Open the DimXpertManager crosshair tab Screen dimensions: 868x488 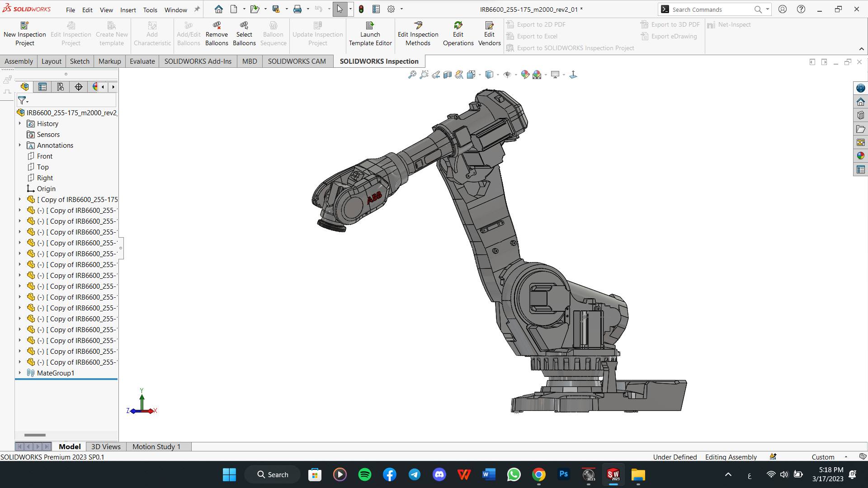pyautogui.click(x=79, y=87)
